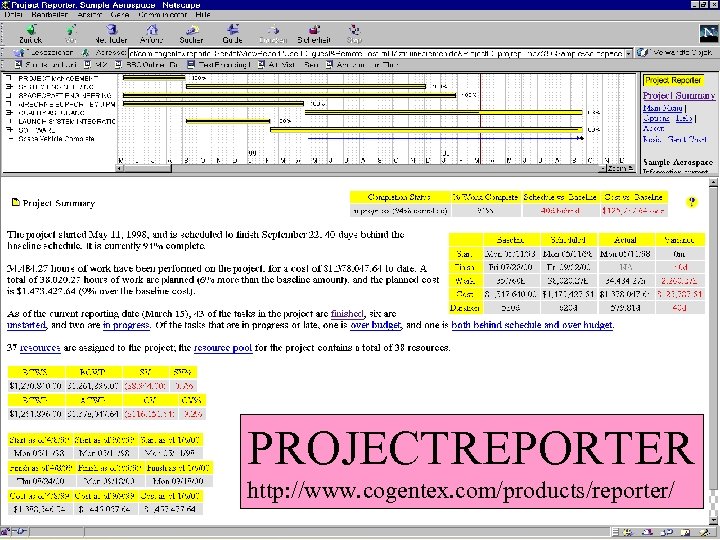Expand the SPACECRAFT ENGINEERING task row
This screenshot has height=540, width=720.
pos(9,96)
